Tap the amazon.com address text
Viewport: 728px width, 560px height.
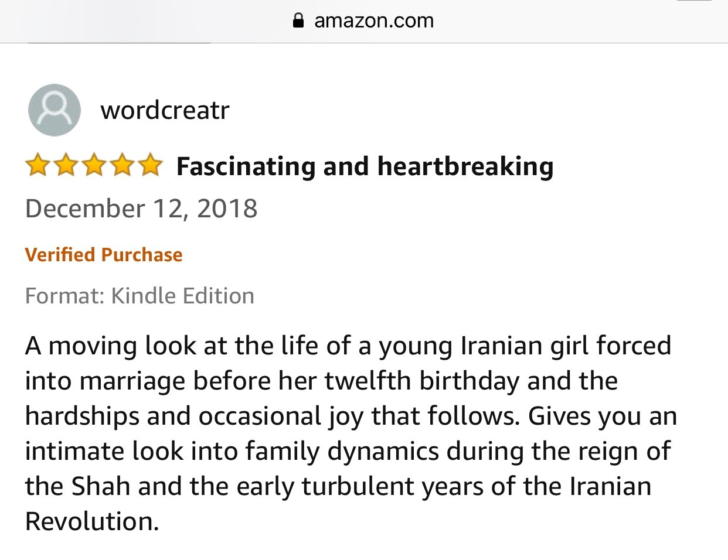tap(374, 21)
